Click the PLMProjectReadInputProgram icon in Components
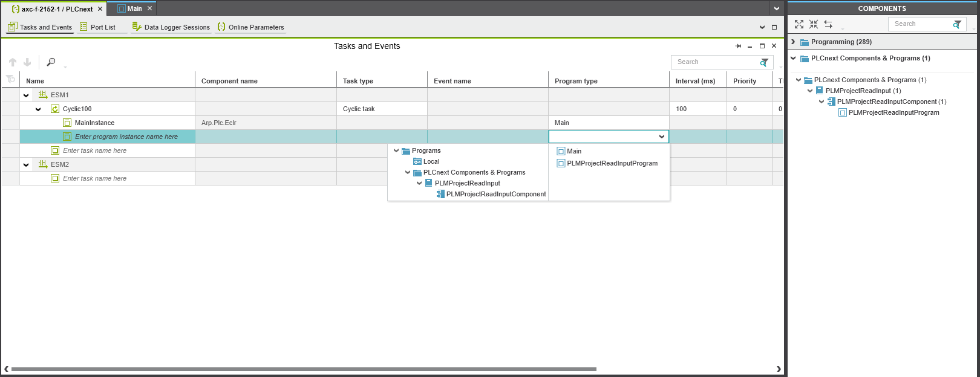This screenshot has width=980, height=377. tap(843, 112)
